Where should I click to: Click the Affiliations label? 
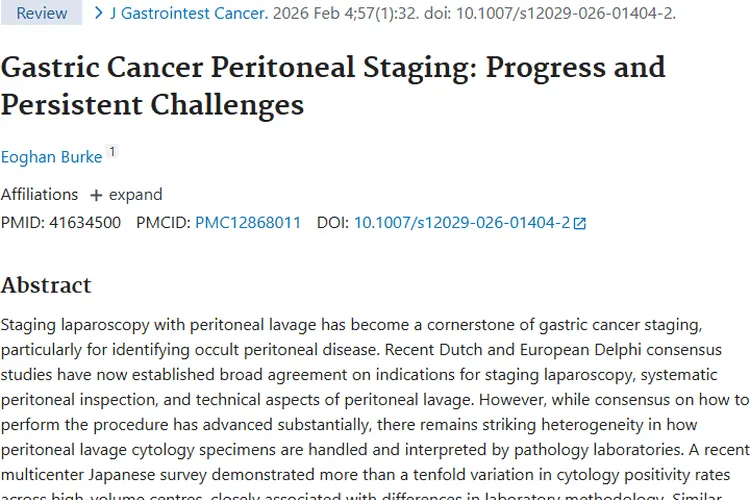click(x=39, y=194)
